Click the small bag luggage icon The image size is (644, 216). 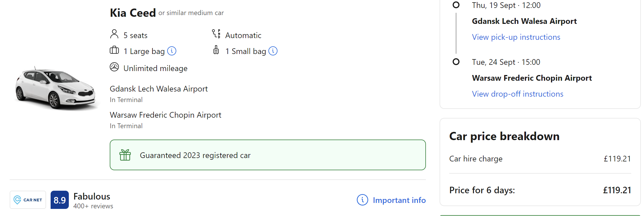tap(216, 50)
